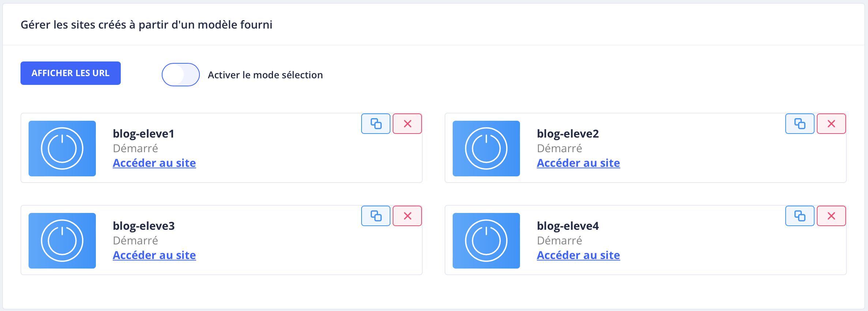The height and width of the screenshot is (311, 868).
Task: Click the blog-eleve1 power thumbnail
Action: (62, 149)
